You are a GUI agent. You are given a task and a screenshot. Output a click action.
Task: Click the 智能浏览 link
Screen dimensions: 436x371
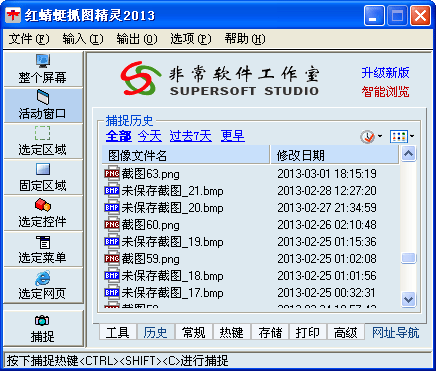[x=385, y=92]
